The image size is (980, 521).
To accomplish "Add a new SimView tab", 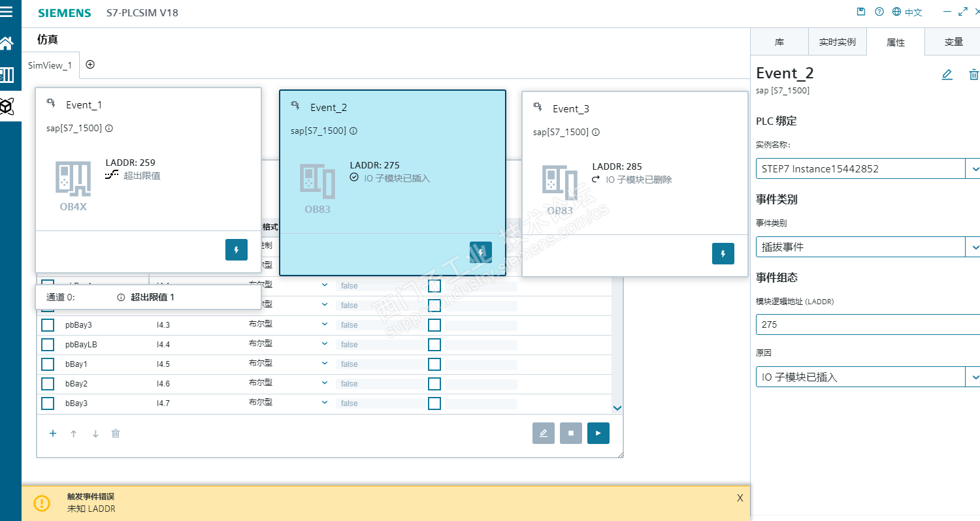I will (x=90, y=64).
